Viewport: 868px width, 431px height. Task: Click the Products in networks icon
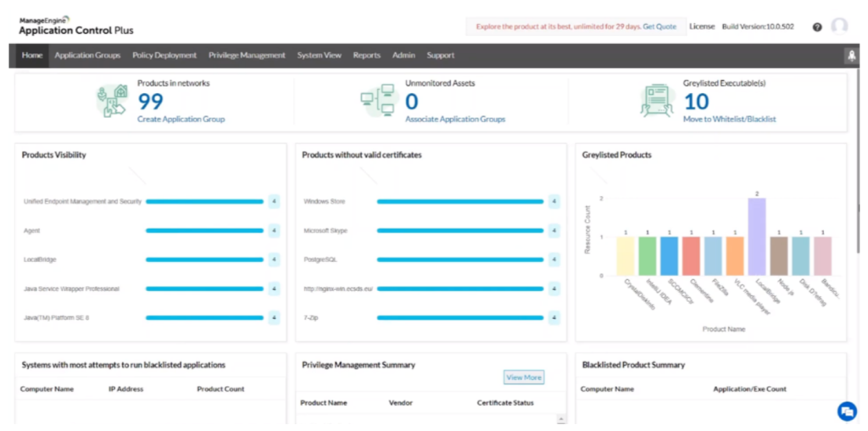click(x=112, y=101)
